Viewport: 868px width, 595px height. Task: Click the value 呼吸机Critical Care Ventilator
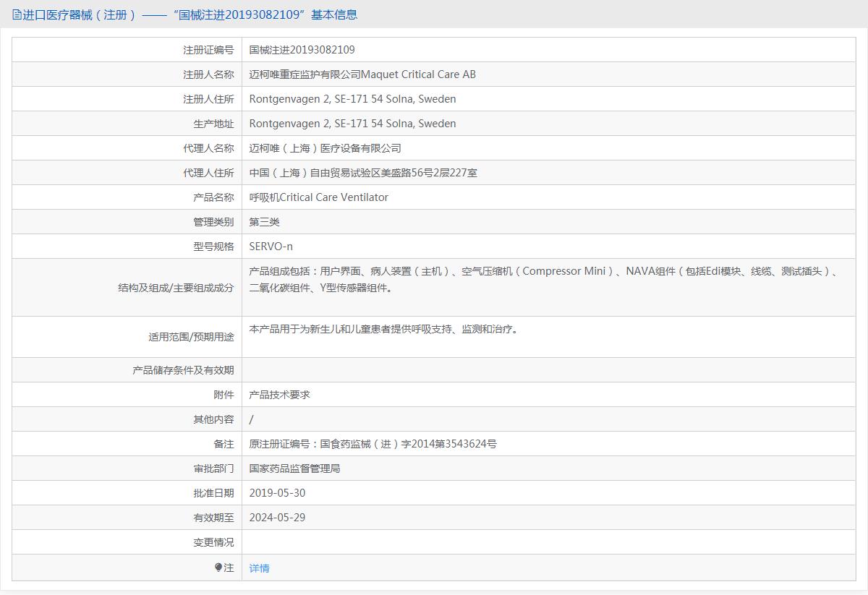319,197
